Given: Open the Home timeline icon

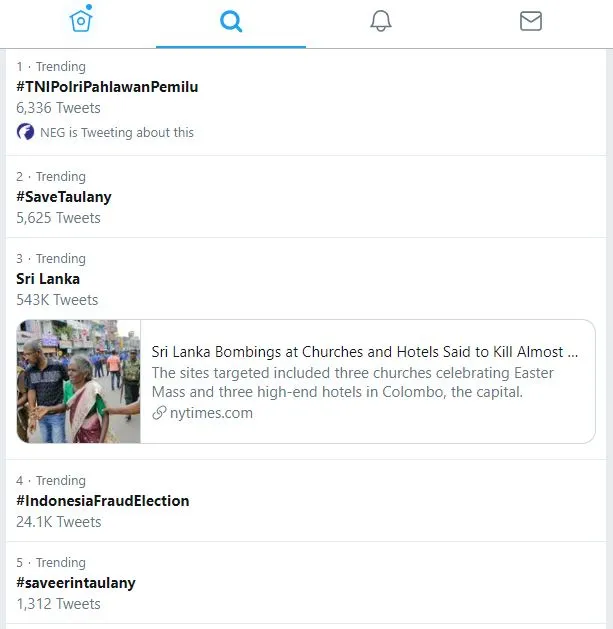Looking at the screenshot, I should pos(81,20).
